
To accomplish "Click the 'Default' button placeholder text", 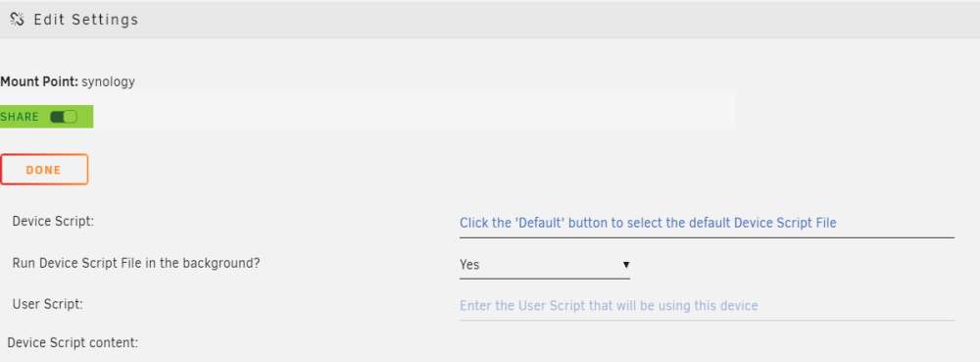I will tap(648, 223).
